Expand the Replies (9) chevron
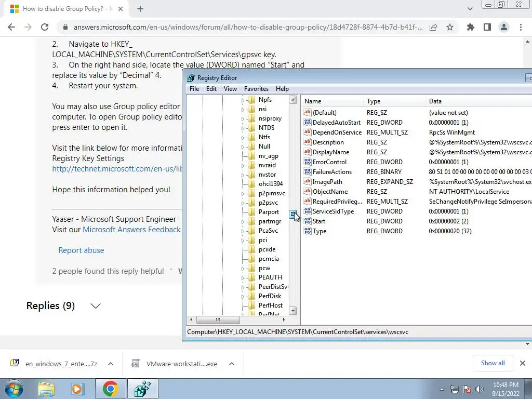This screenshot has height=399, width=532. [96, 305]
